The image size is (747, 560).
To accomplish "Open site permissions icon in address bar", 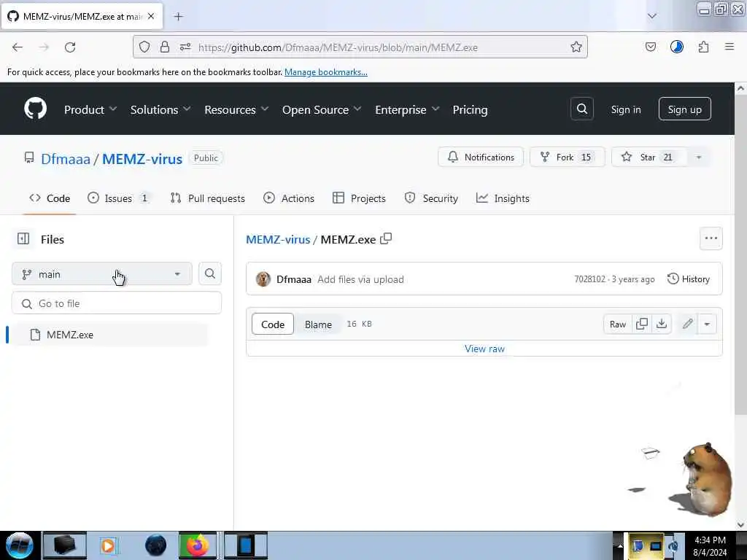I will (185, 47).
